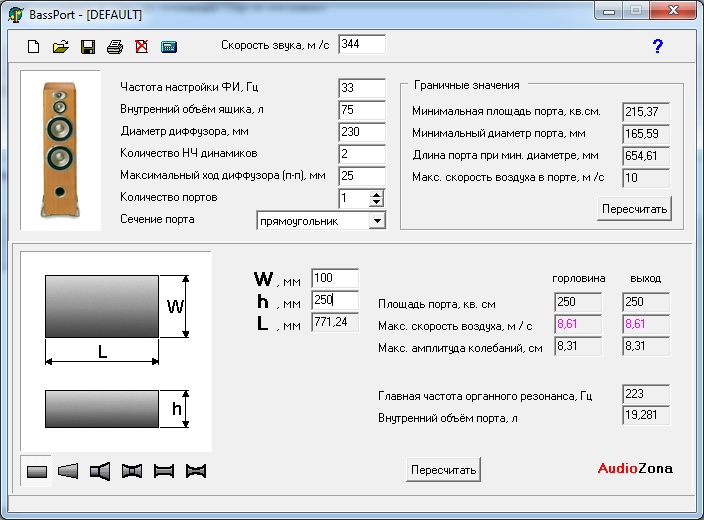
Task: Click exit port area value 250
Action: point(646,302)
